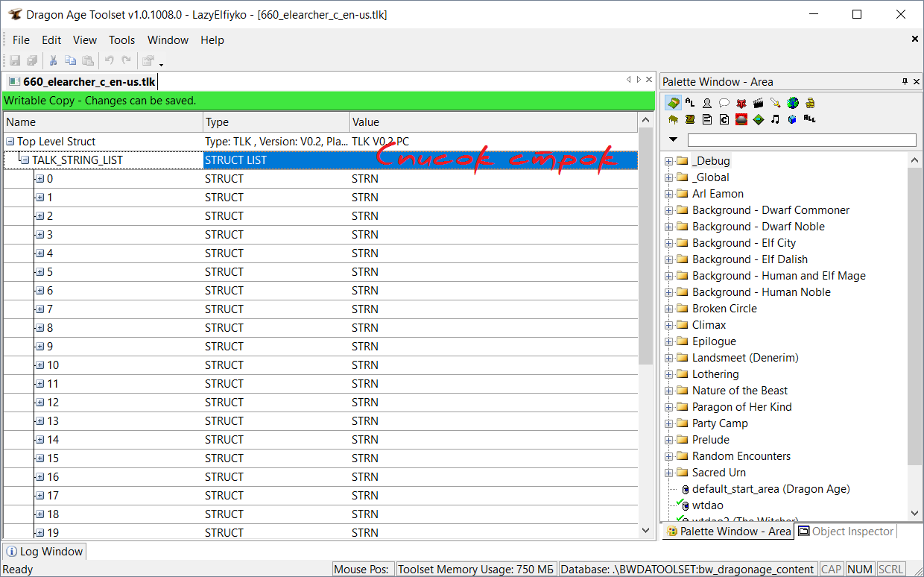Viewport: 924px width, 577px height.
Task: Click the Cut scissors icon
Action: [x=54, y=61]
